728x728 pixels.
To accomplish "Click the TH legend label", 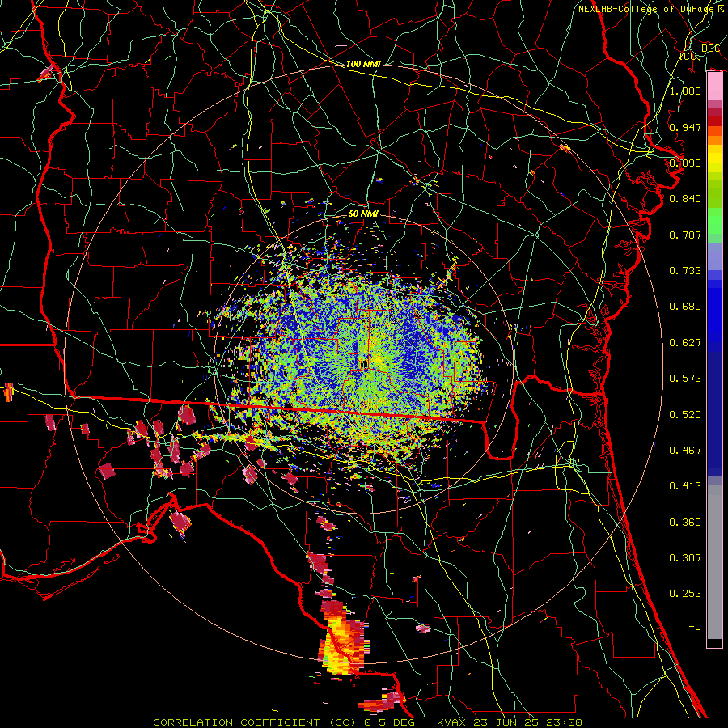I will click(x=695, y=630).
